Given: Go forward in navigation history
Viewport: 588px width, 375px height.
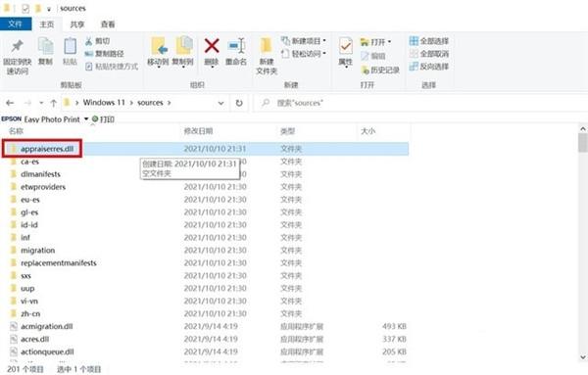Looking at the screenshot, I should point(27,103).
